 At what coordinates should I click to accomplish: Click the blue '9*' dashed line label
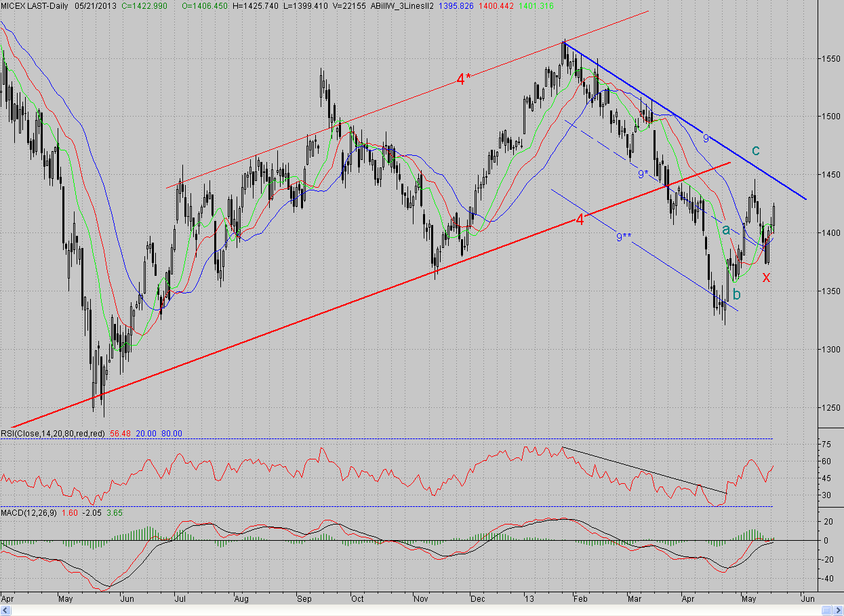click(x=644, y=174)
